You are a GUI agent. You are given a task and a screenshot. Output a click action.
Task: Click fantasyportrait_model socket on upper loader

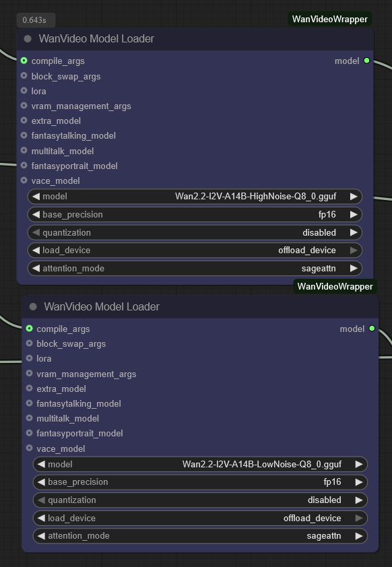coord(24,165)
